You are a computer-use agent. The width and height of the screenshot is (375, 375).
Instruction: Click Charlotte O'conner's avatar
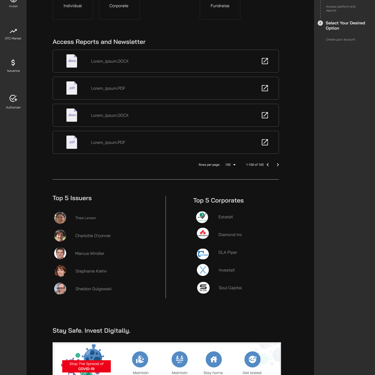(60, 236)
